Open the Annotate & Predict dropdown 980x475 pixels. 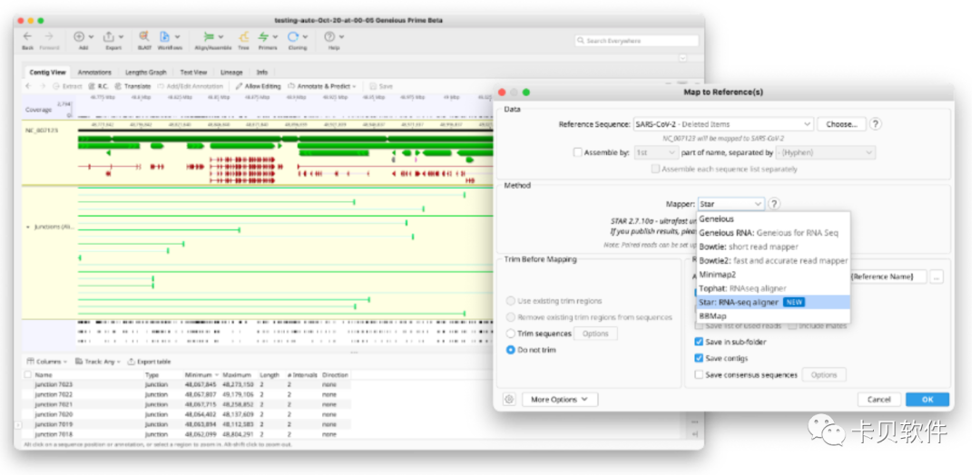point(322,86)
